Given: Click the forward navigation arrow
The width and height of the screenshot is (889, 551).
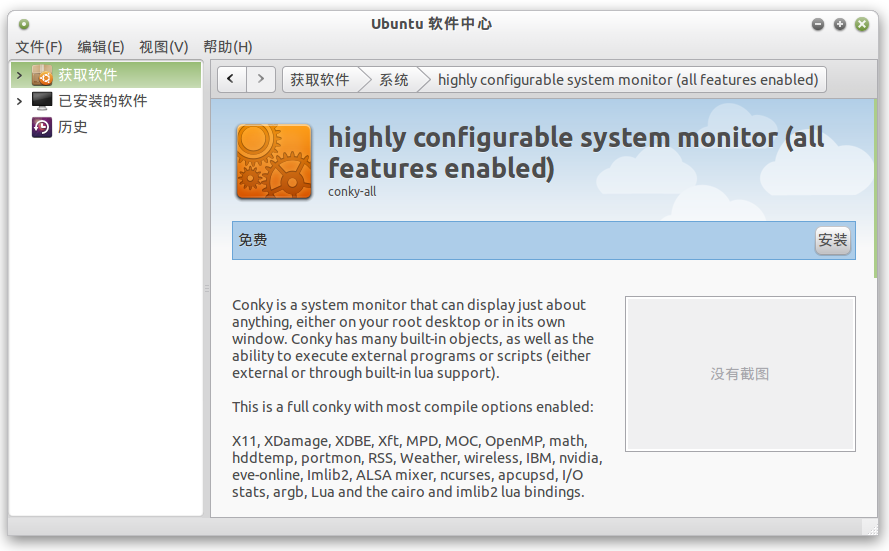Looking at the screenshot, I should (x=261, y=79).
